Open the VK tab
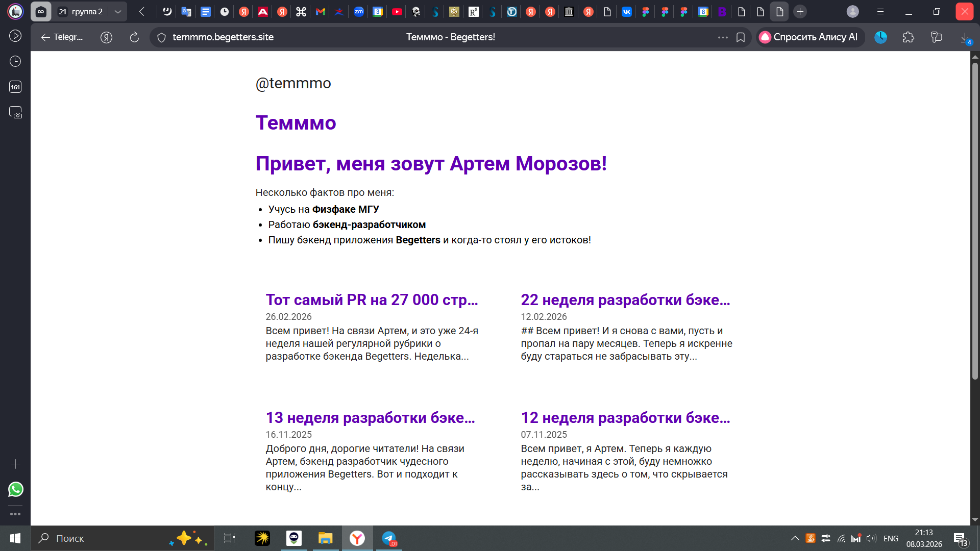 click(x=626, y=12)
